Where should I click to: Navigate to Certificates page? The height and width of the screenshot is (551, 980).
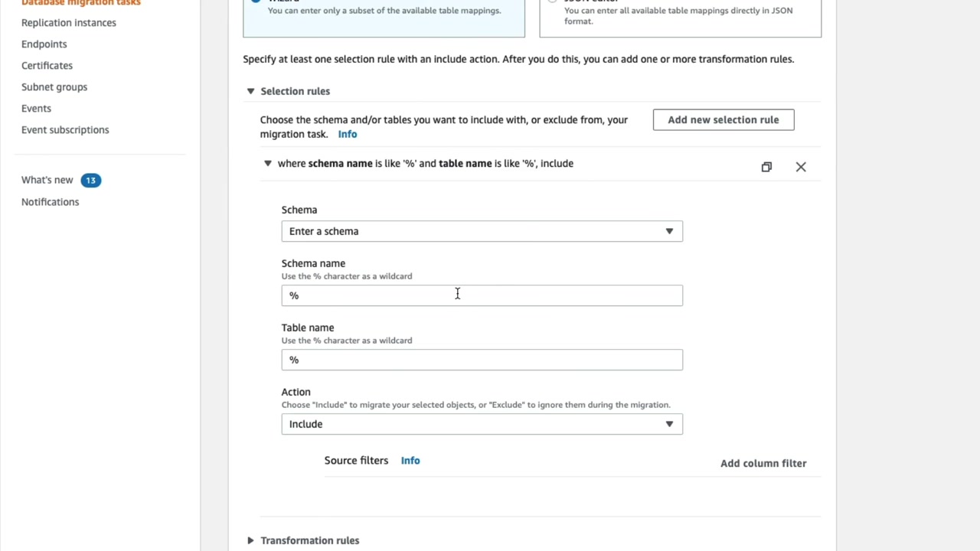[47, 66]
